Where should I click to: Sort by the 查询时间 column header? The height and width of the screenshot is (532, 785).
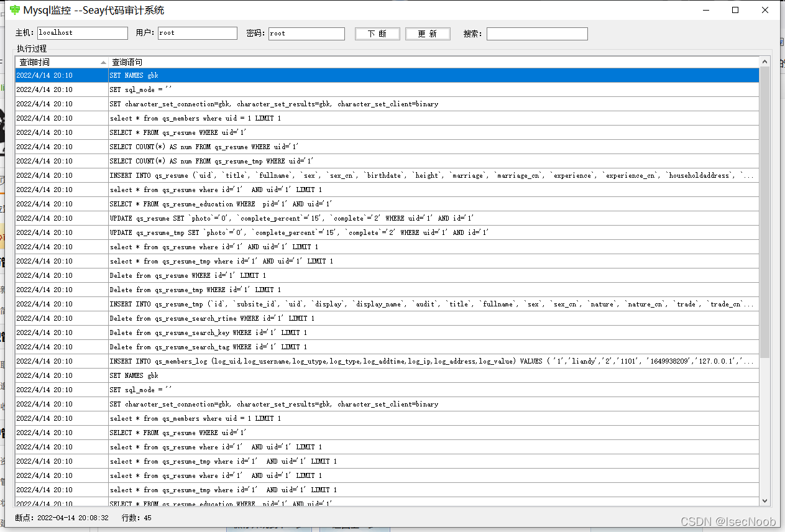pos(62,62)
